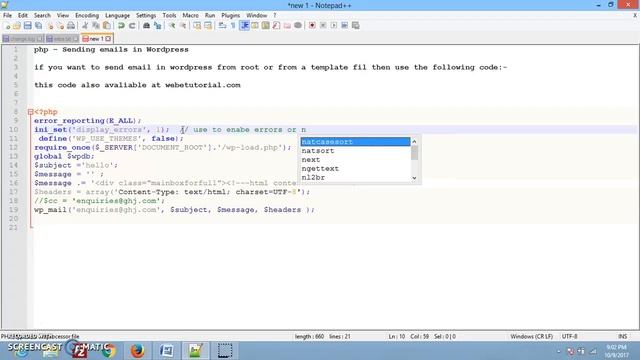
Task: Save current recorded macro icon
Action: pyautogui.click(x=356, y=26)
